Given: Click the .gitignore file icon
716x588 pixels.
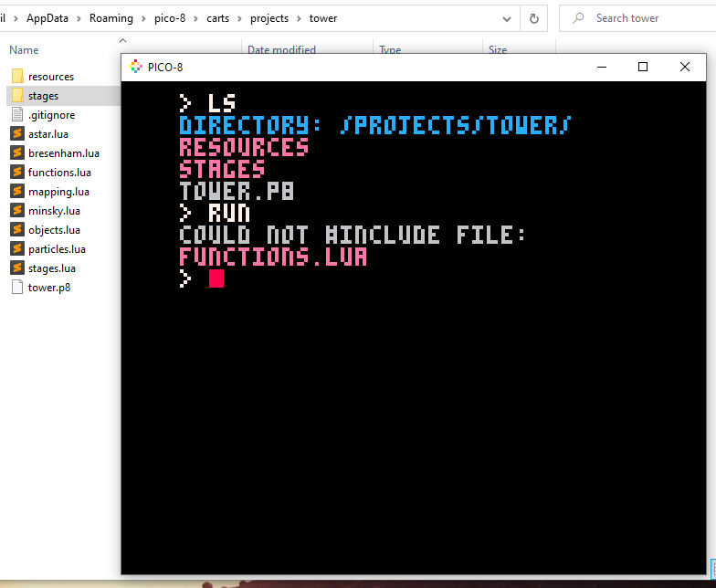Looking at the screenshot, I should 17,115.
